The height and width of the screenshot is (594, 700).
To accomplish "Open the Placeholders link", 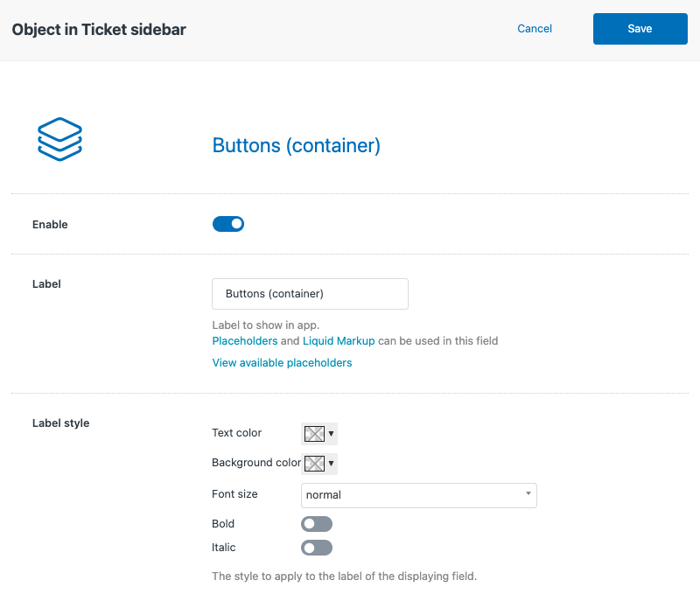I will (x=245, y=341).
